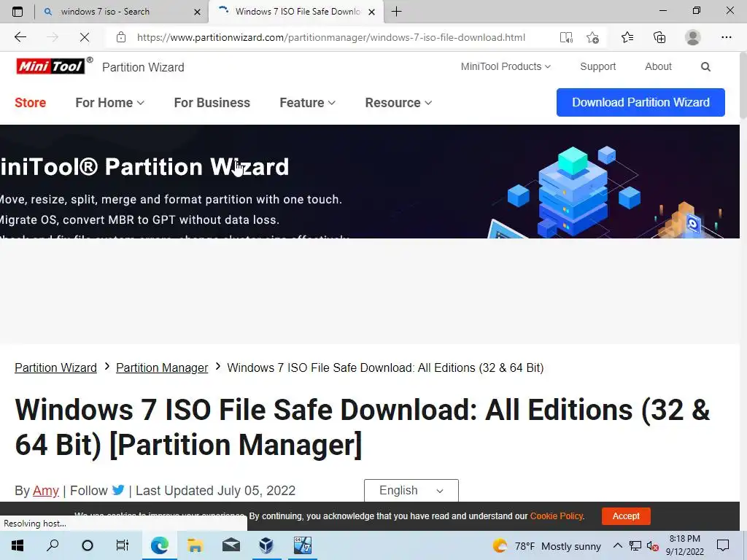
Task: Click the address bar URL field
Action: [x=330, y=37]
